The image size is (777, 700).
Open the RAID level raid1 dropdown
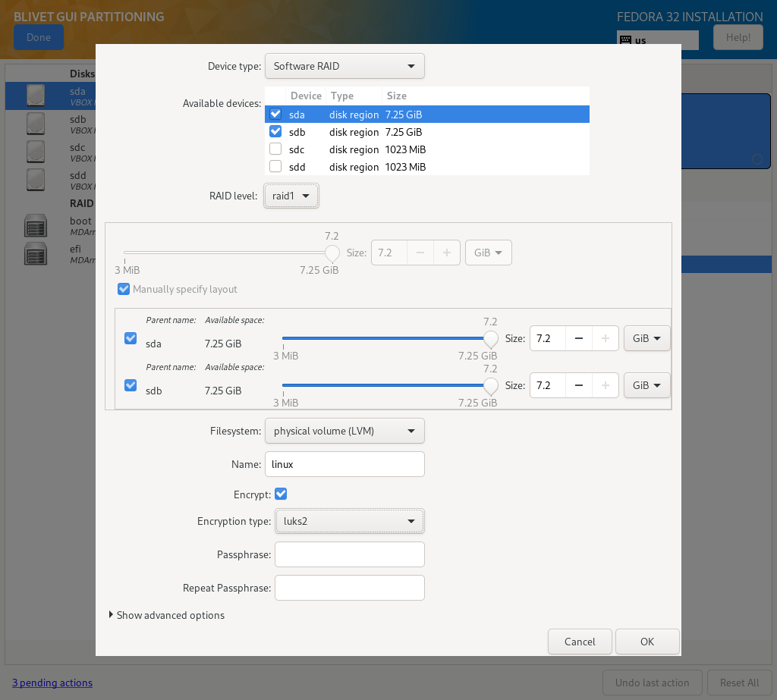click(292, 196)
